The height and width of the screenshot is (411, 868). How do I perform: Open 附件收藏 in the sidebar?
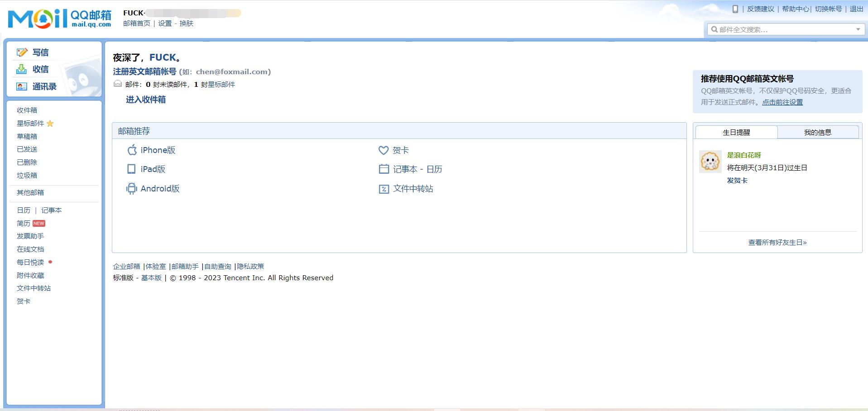[x=30, y=275]
